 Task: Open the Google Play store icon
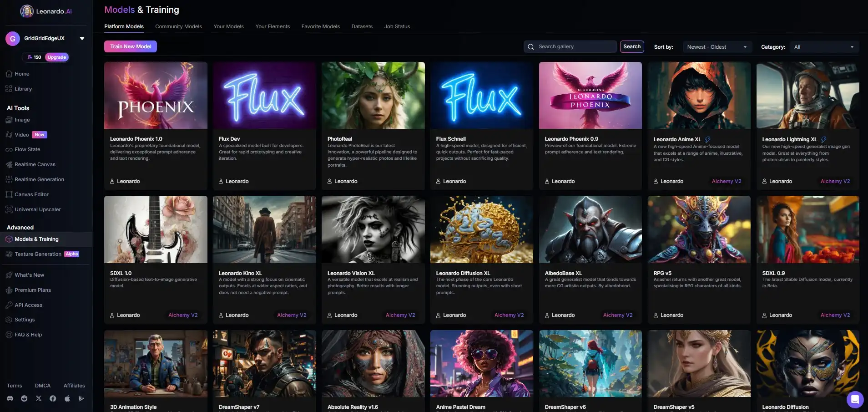click(x=81, y=398)
